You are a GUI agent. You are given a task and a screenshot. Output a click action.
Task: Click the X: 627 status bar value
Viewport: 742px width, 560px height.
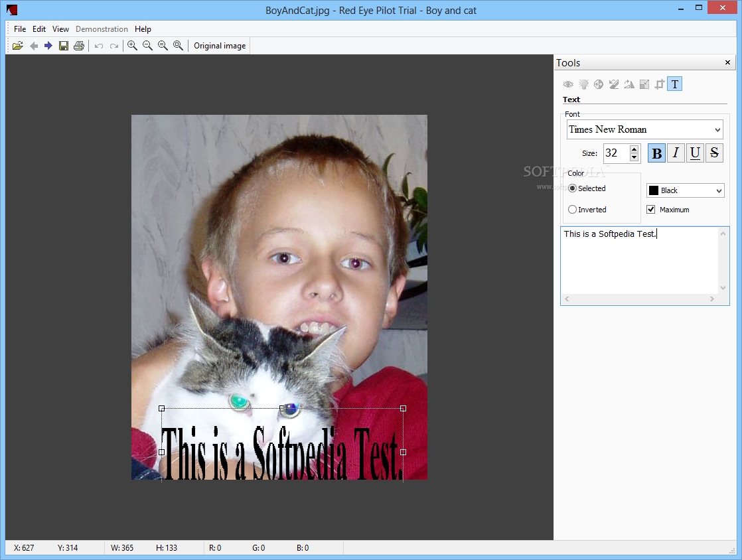[x=24, y=548]
